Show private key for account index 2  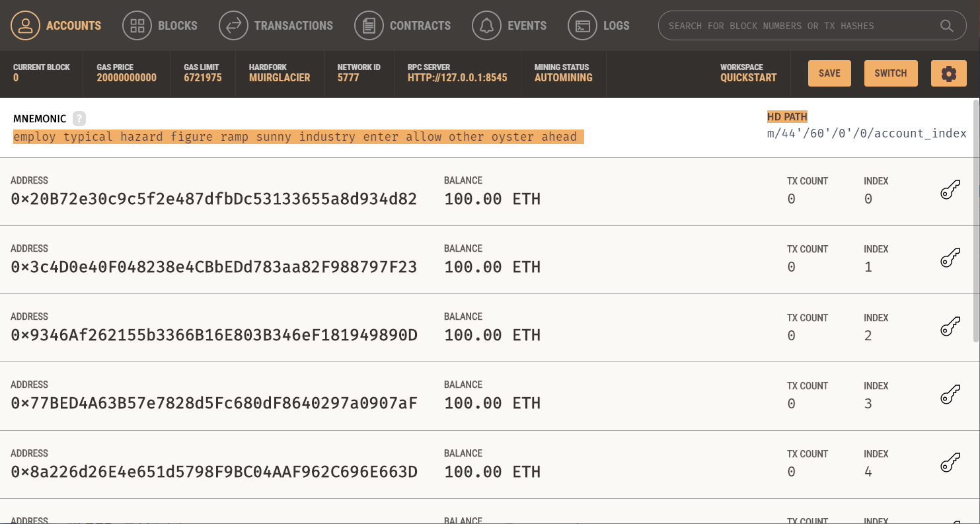(x=950, y=326)
